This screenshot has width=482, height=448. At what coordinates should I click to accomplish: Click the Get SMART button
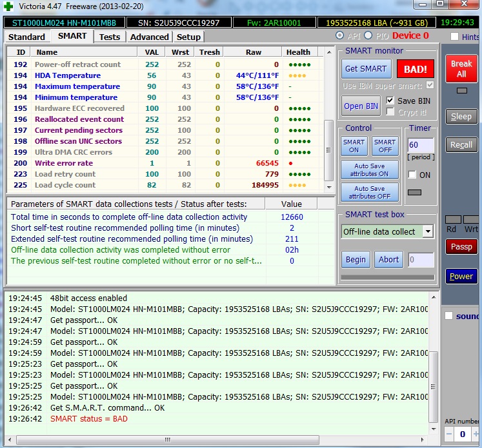[366, 68]
